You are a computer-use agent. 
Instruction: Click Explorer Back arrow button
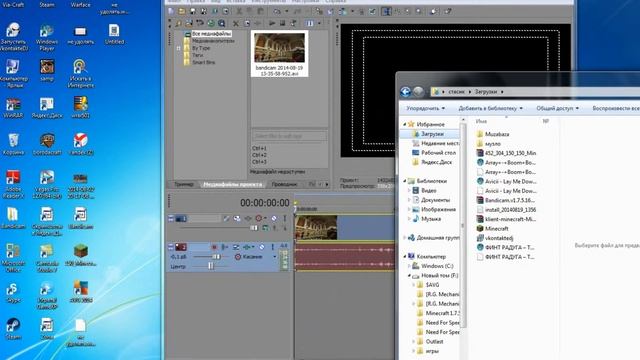(405, 92)
